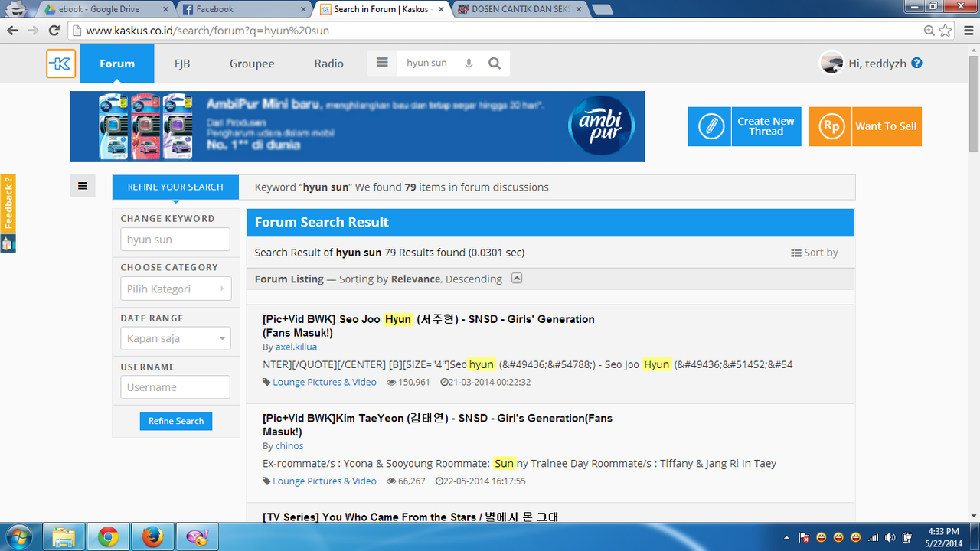Open Yahoo Messenger taskbar icon
Screen dimensions: 980x551
click(197, 537)
